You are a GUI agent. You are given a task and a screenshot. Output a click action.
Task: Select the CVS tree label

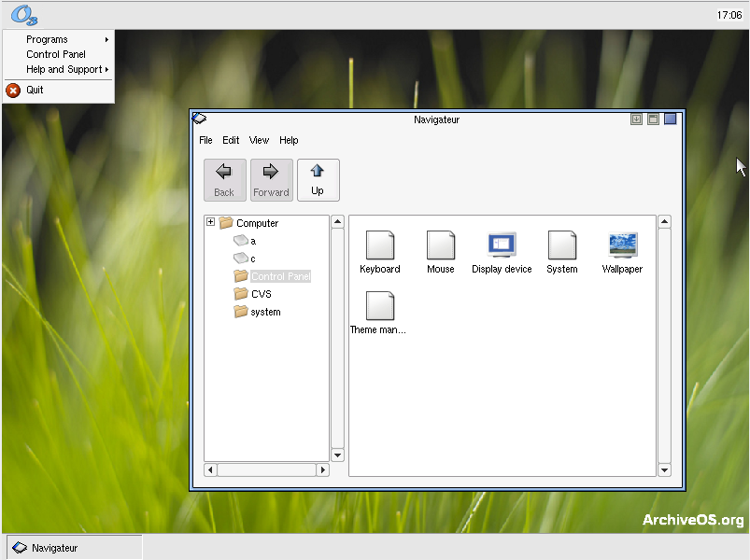[x=262, y=294]
